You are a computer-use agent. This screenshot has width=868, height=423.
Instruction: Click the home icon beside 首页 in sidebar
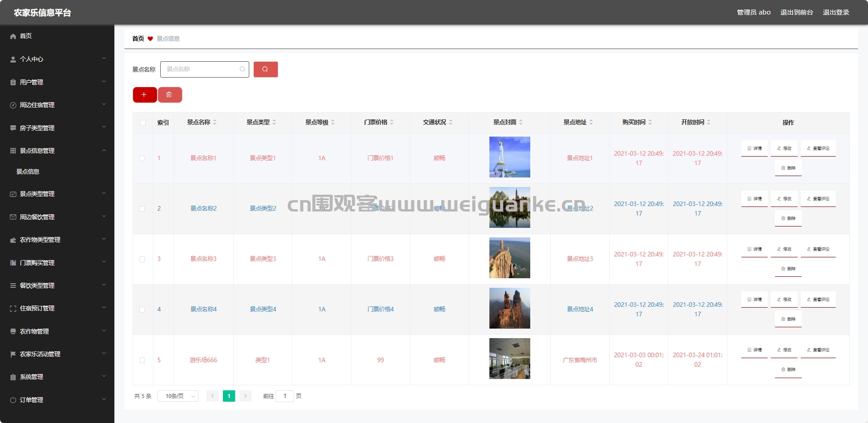click(13, 36)
